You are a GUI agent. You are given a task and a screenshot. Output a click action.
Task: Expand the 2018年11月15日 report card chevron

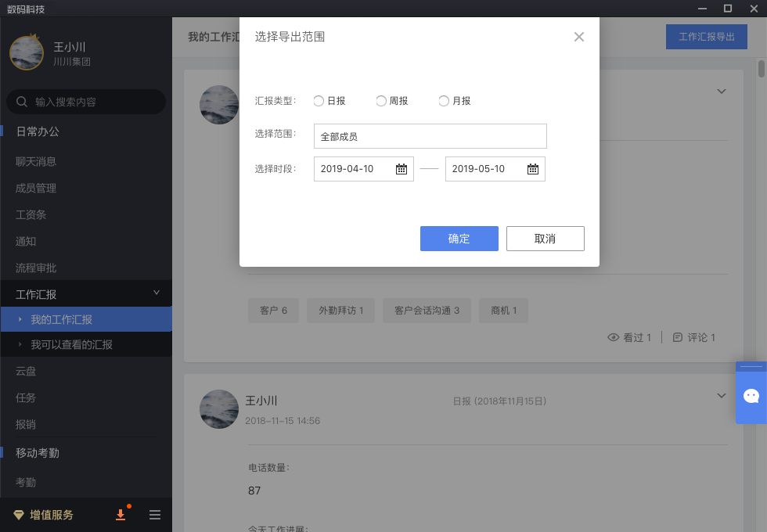[x=722, y=396]
